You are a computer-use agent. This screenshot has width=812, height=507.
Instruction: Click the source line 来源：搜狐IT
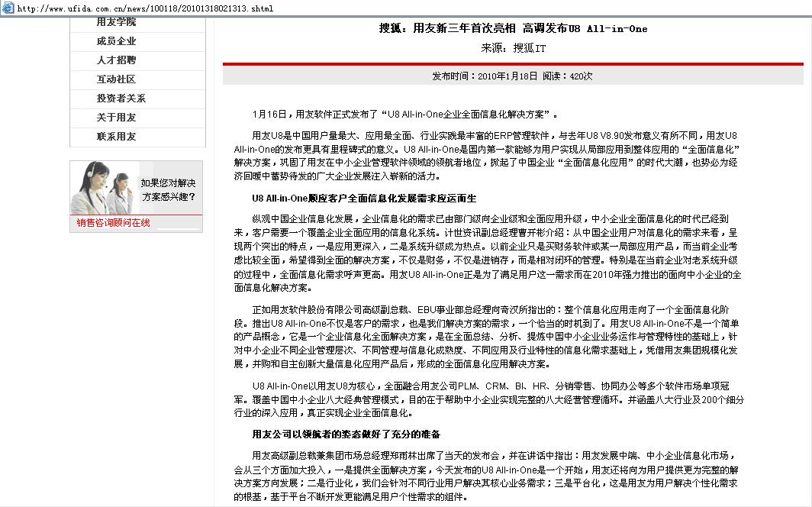click(513, 48)
